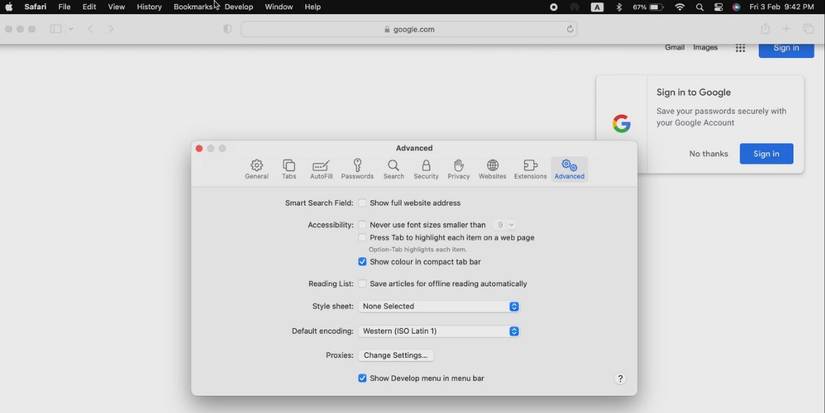Open the Develop menu

238,7
